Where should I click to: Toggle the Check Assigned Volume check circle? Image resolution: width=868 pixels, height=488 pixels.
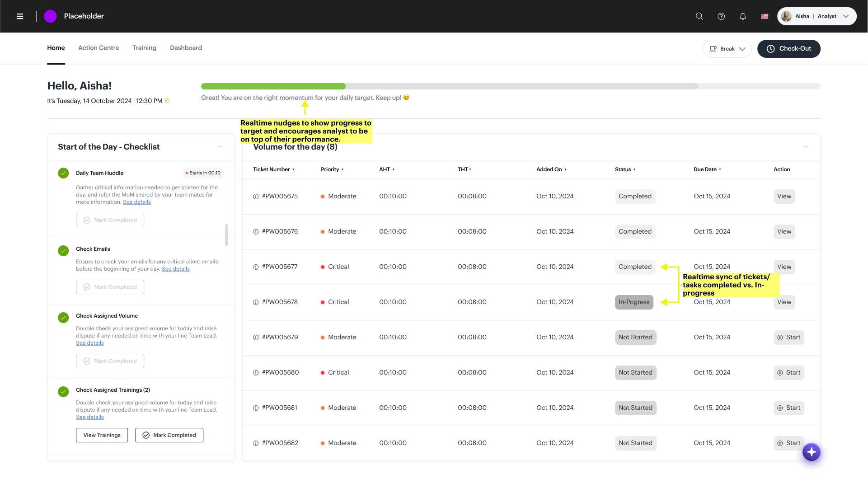63,318
